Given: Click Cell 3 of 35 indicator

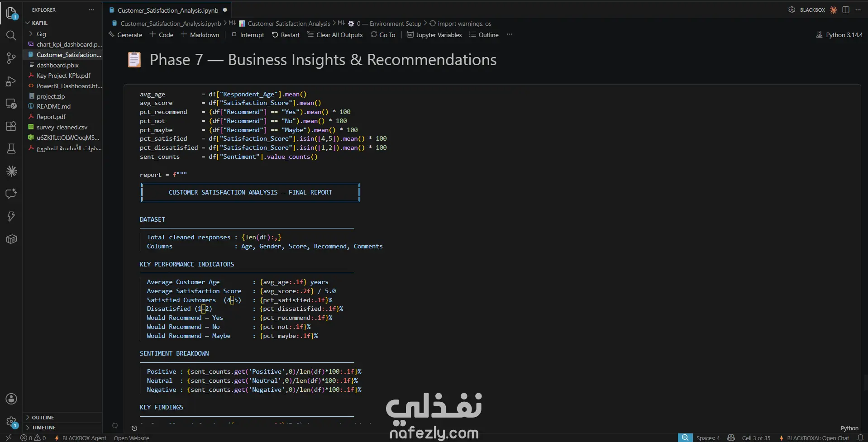Looking at the screenshot, I should 756,438.
